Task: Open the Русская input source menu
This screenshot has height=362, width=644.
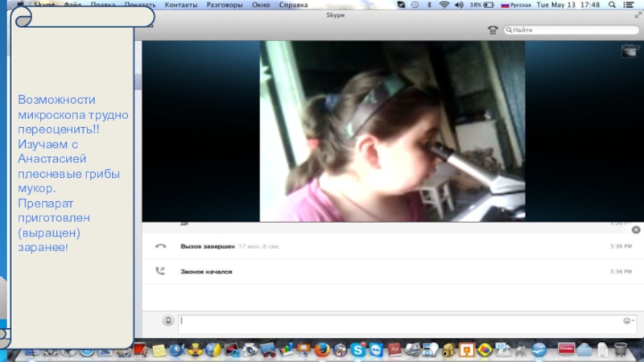Action: click(x=516, y=5)
